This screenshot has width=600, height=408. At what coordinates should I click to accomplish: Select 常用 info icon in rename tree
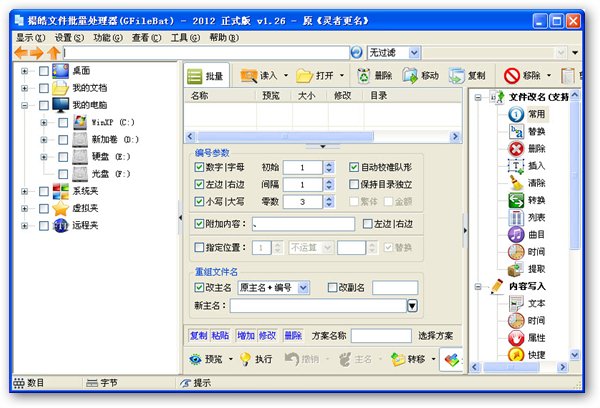[516, 114]
